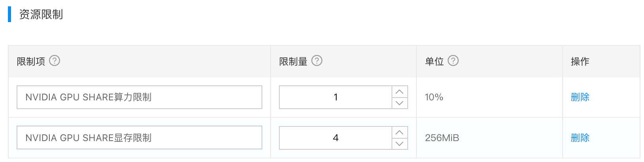Click the 限制量 column header
This screenshot has height=162, width=644.
coord(293,62)
